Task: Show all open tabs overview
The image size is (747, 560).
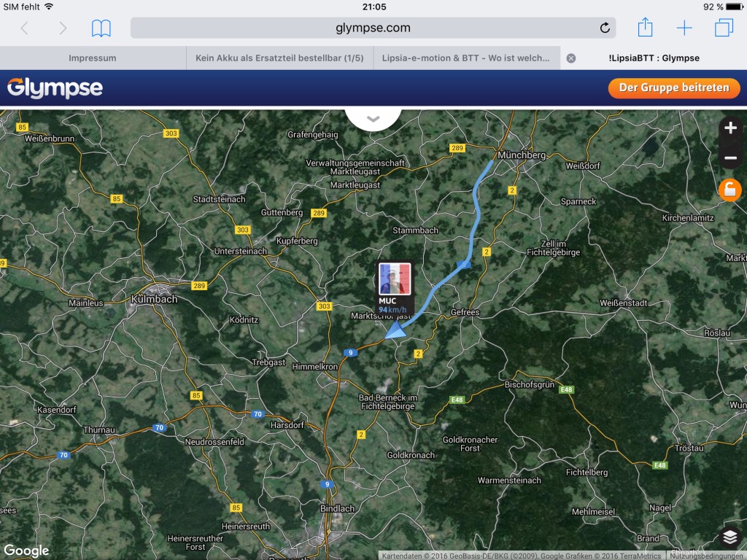Action: coord(724,28)
